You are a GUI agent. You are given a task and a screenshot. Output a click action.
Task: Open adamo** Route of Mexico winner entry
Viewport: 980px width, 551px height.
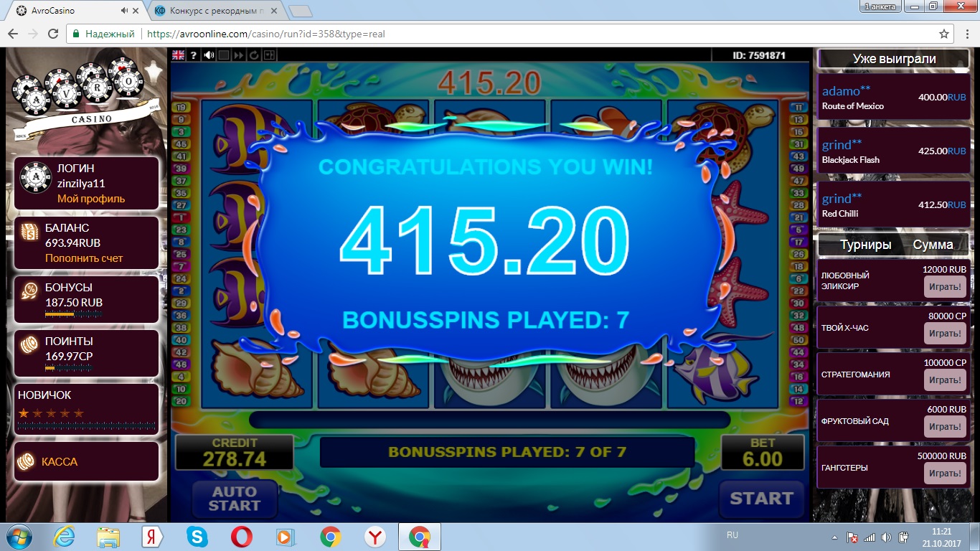point(893,98)
